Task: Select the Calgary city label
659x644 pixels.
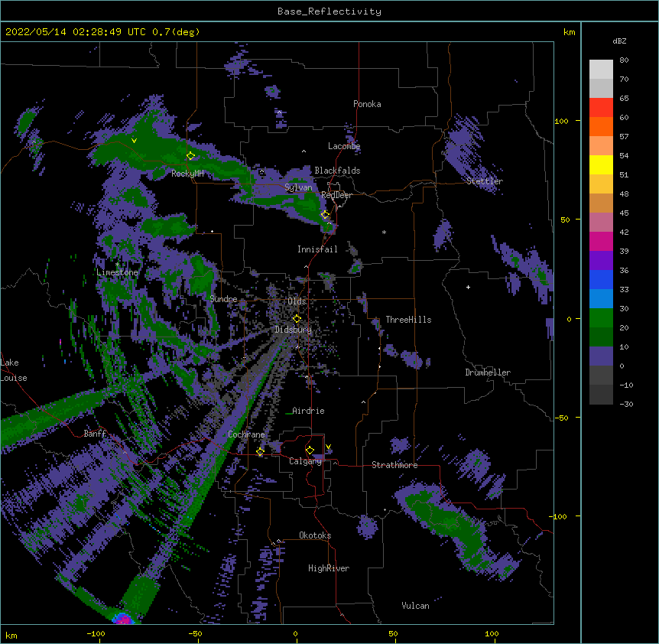Action: pyautogui.click(x=305, y=461)
